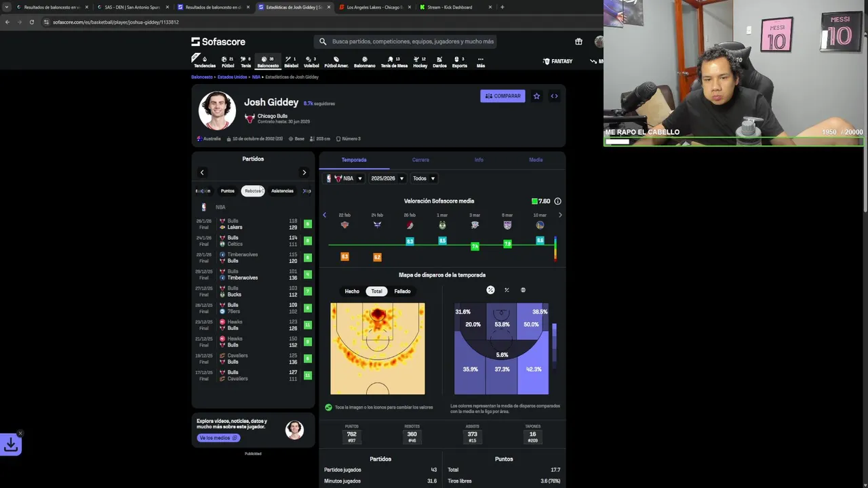Focus the Sofascore search field
This screenshot has width=868, height=488.
[x=406, y=41]
